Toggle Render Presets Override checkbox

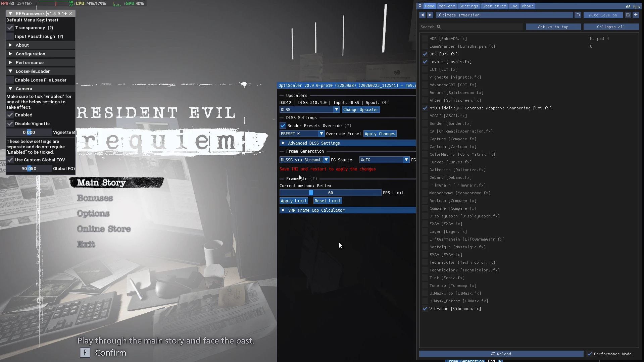pos(283,126)
